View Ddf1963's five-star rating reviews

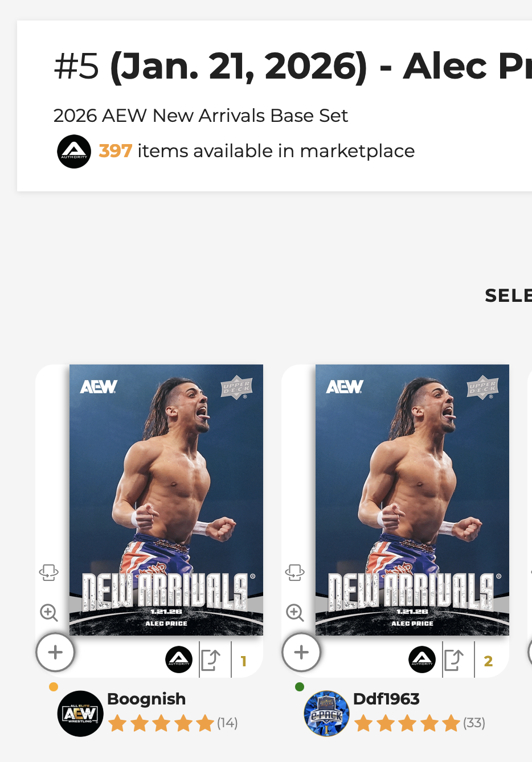point(419,723)
